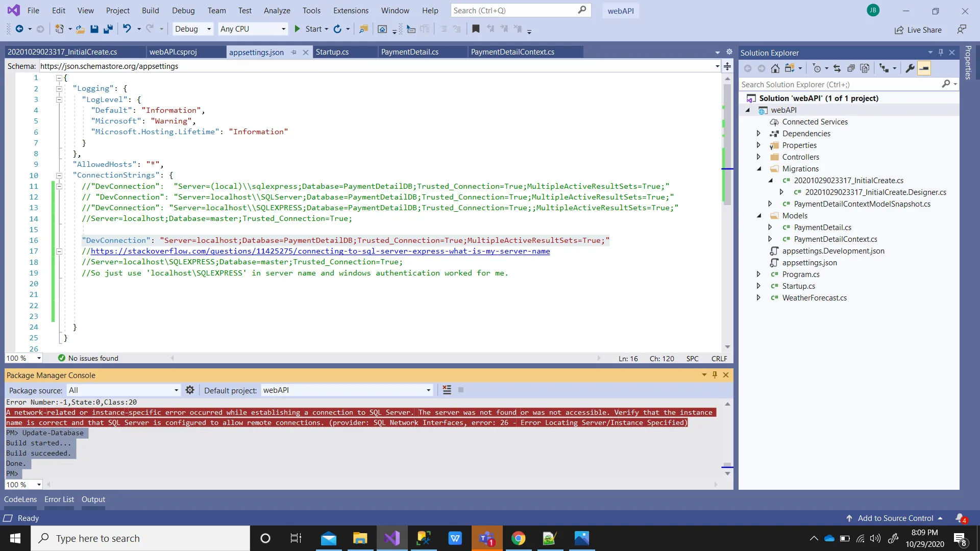
Task: Collapse the Logging section in editor
Action: [59, 89]
